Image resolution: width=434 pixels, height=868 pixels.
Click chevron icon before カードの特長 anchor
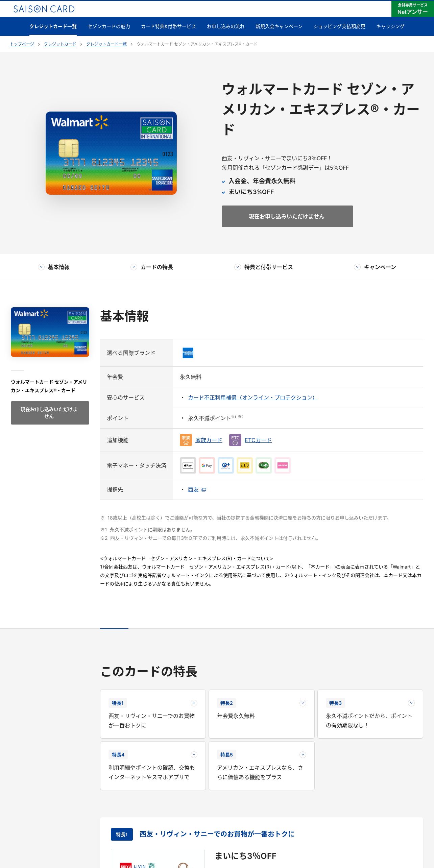134,267
